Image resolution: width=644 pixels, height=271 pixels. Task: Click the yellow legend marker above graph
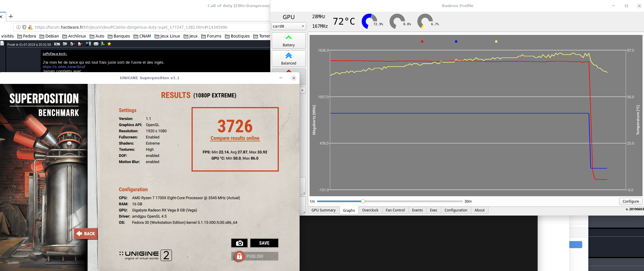496,42
